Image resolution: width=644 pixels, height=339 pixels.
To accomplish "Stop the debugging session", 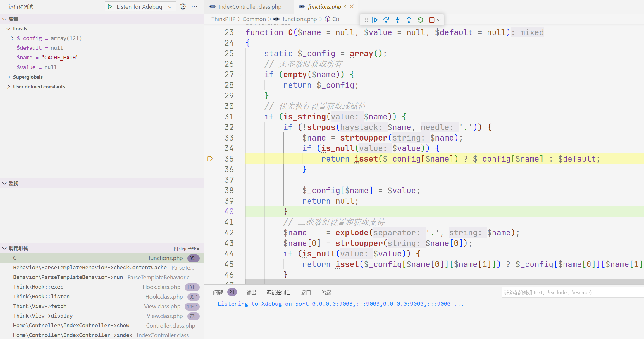I will tap(431, 20).
